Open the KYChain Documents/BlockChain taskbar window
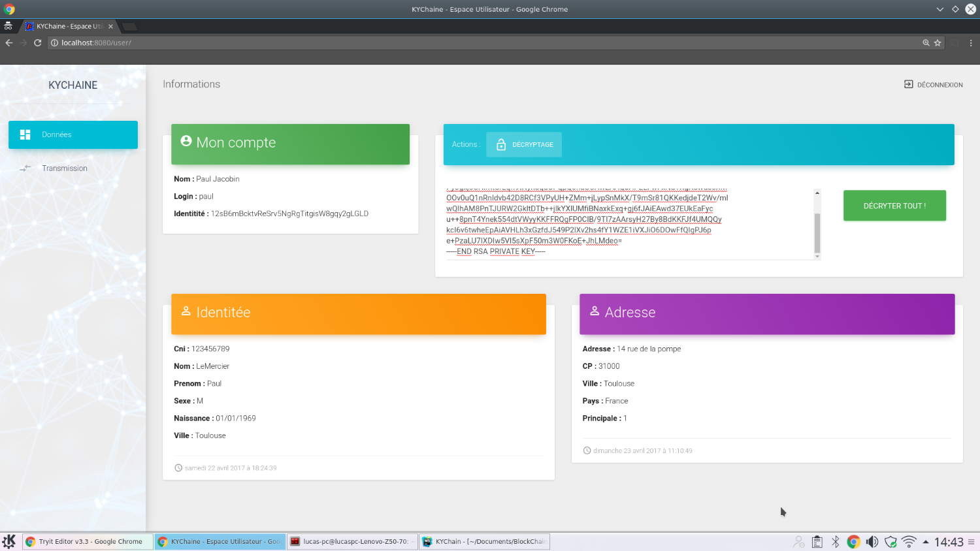This screenshot has width=980, height=551. tap(484, 541)
